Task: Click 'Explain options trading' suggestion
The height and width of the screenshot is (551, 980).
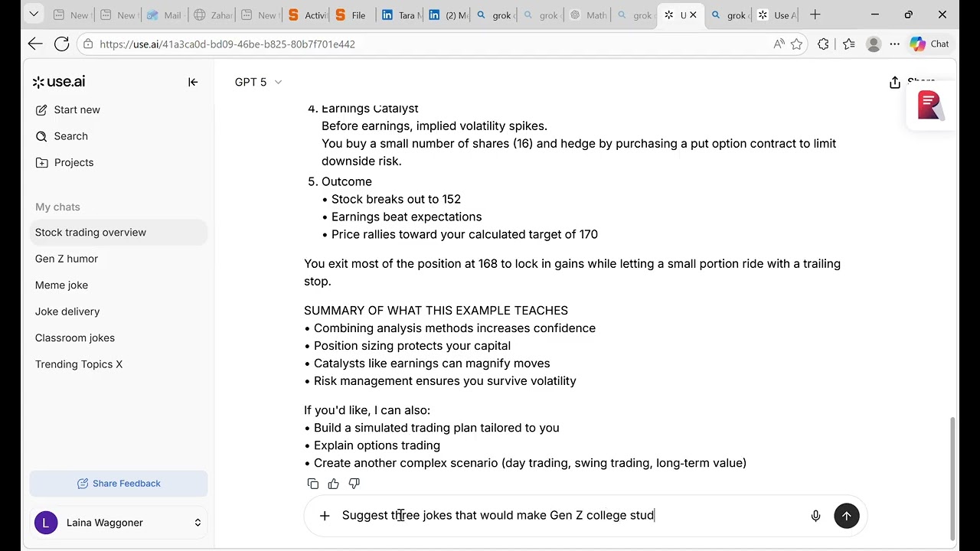Action: 377,445
